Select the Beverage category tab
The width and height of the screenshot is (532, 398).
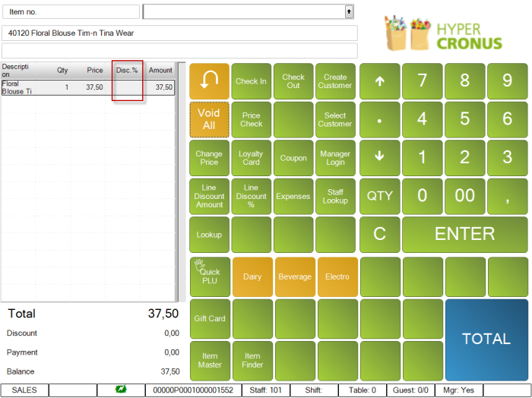[294, 276]
